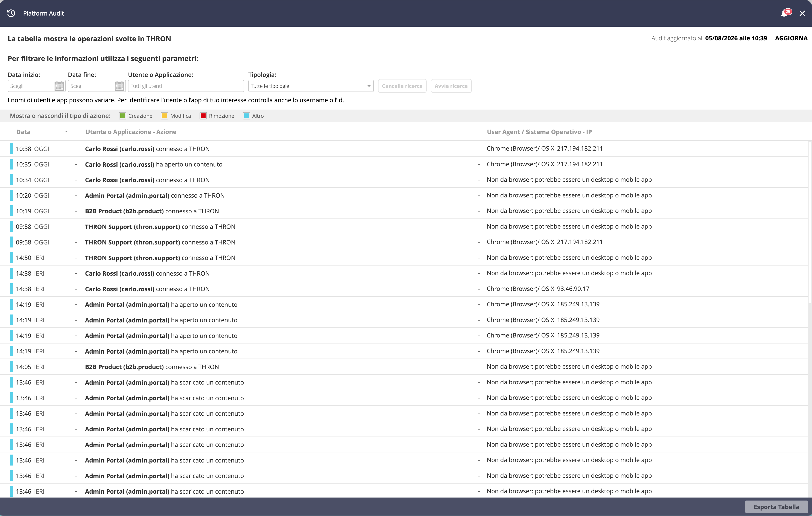The image size is (812, 516).
Task: Click the AGGIORNA link
Action: (791, 38)
